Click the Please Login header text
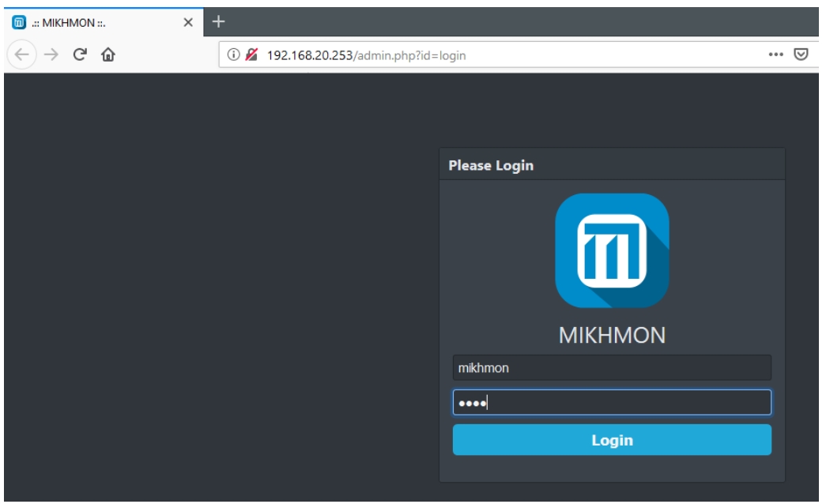The height and width of the screenshot is (504, 826). click(x=491, y=165)
